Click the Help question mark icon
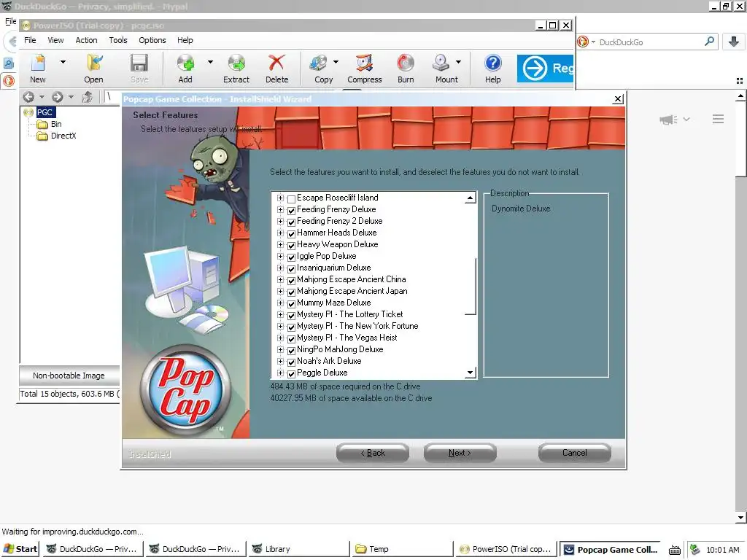 pyautogui.click(x=493, y=63)
